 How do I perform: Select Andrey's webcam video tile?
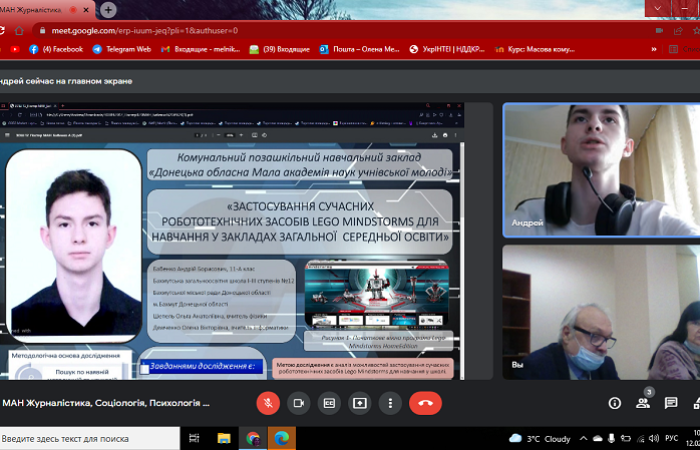click(x=600, y=165)
